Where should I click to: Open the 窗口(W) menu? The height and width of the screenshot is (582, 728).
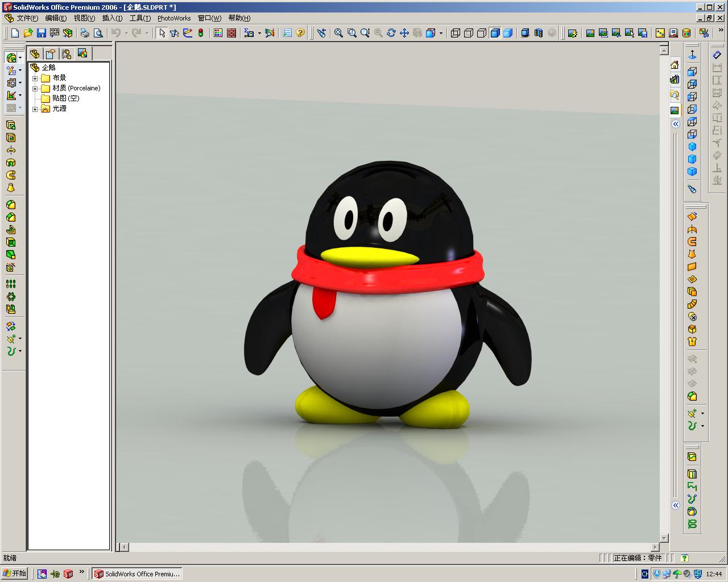click(x=209, y=18)
